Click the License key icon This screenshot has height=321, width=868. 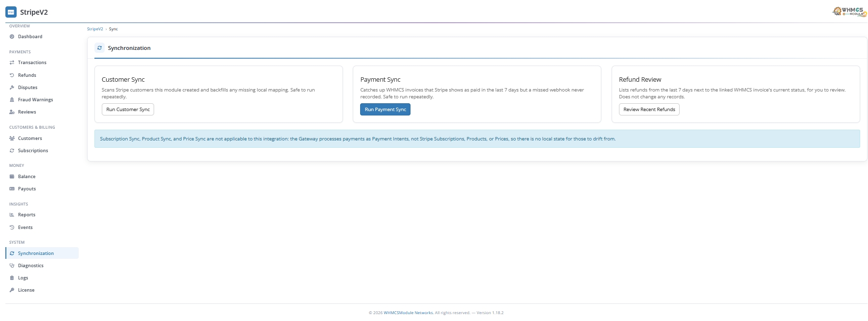click(x=12, y=290)
